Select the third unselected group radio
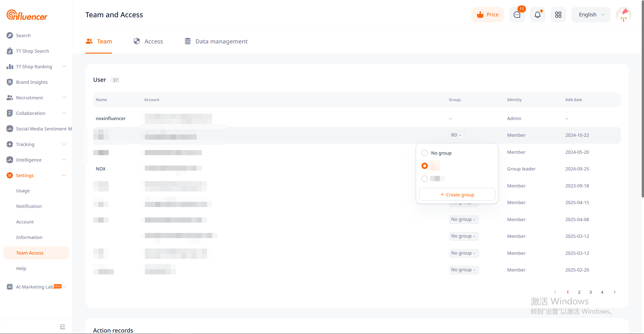Screen dimensions: 644x334 (x=425, y=179)
